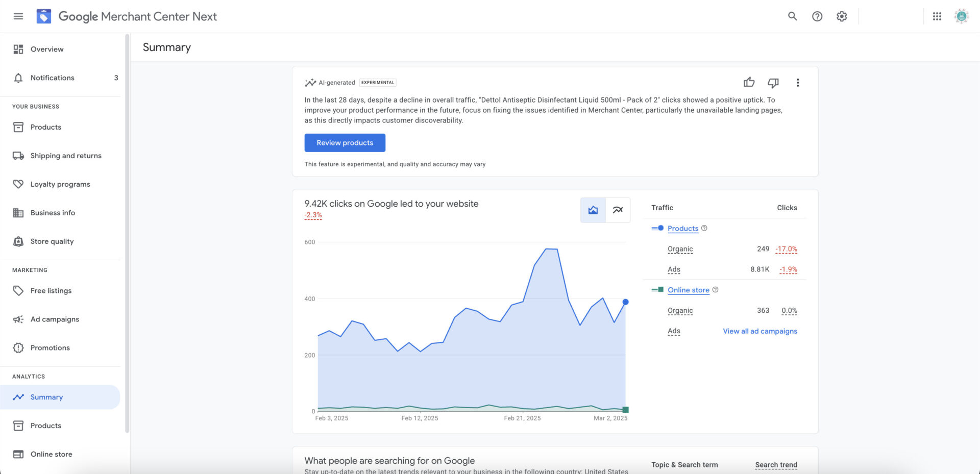Viewport: 980px width, 474px height.
Task: Click the -2.3% clicks change value
Action: tap(313, 215)
